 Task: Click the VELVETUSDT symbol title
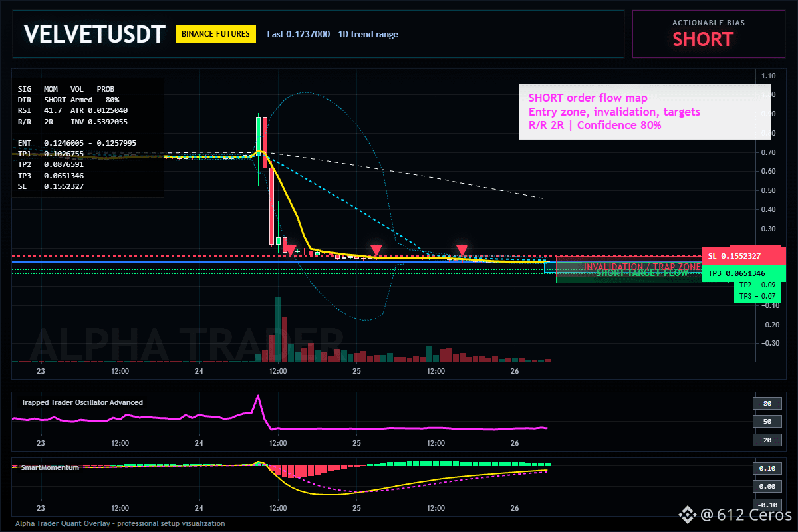[94, 34]
